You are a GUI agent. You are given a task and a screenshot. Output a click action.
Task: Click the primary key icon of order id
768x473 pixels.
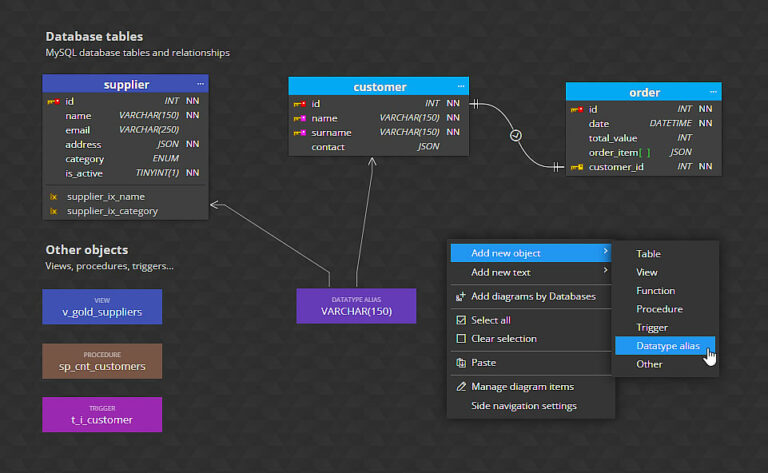(x=576, y=109)
